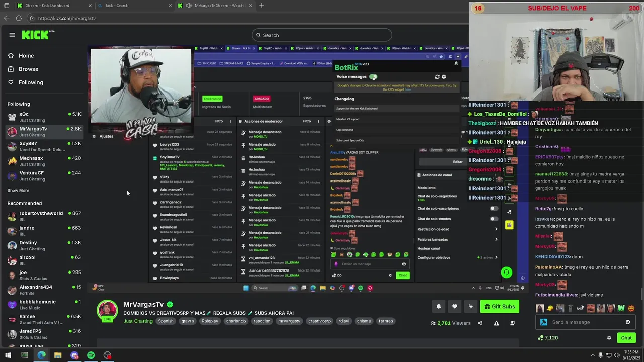
Task: Open aircool channel in Recommended list
Action: 44,260
